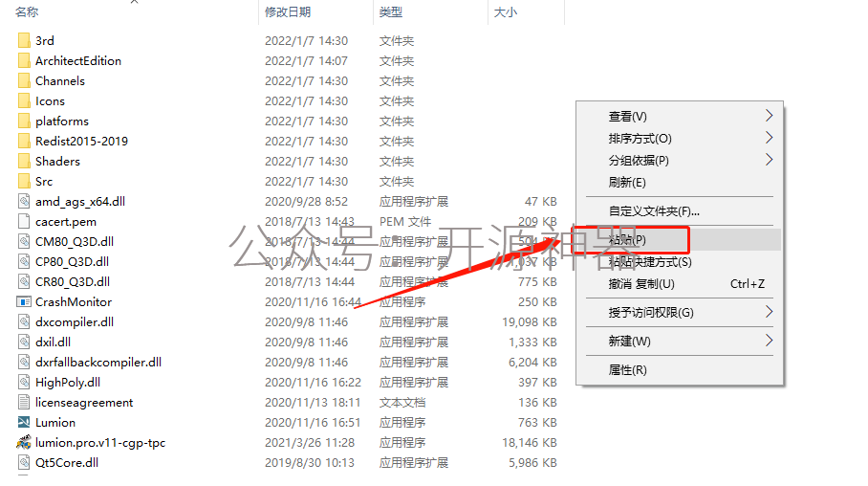Screen dimensions: 868x486
Task: Expand the 授予访问权限(G) submenu arrow
Action: [769, 312]
